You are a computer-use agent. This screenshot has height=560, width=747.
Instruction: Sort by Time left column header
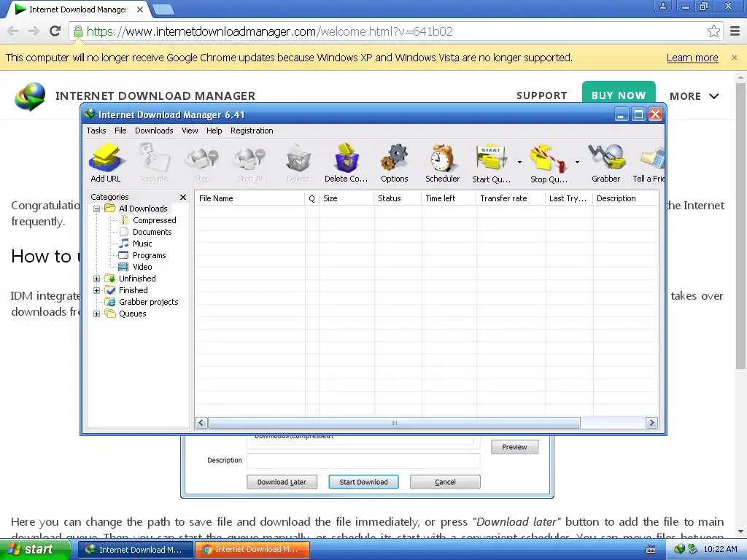coord(449,198)
